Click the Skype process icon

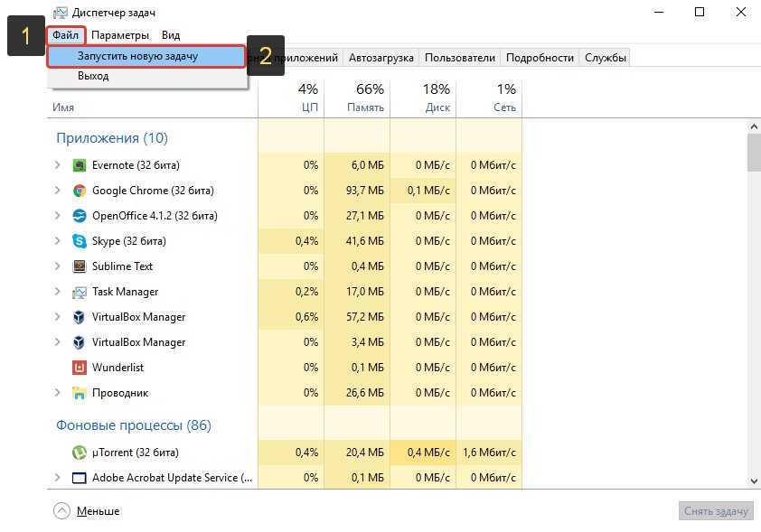pyautogui.click(x=80, y=241)
